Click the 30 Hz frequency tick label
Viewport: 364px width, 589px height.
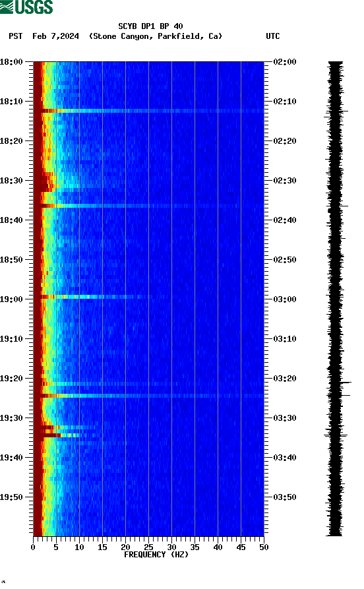tap(171, 547)
